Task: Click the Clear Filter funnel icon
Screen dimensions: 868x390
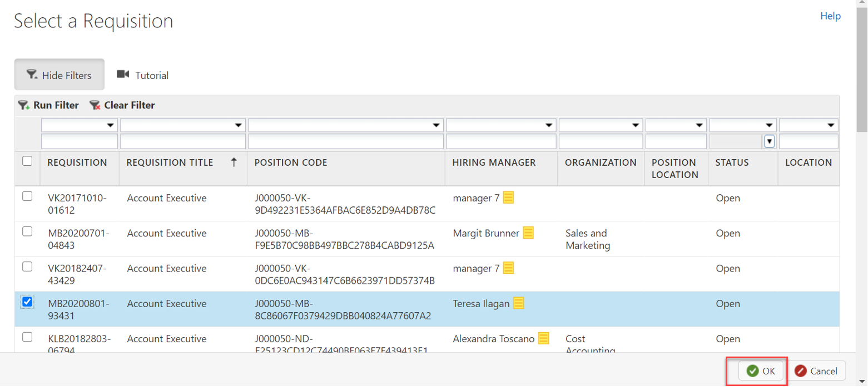Action: pos(95,105)
